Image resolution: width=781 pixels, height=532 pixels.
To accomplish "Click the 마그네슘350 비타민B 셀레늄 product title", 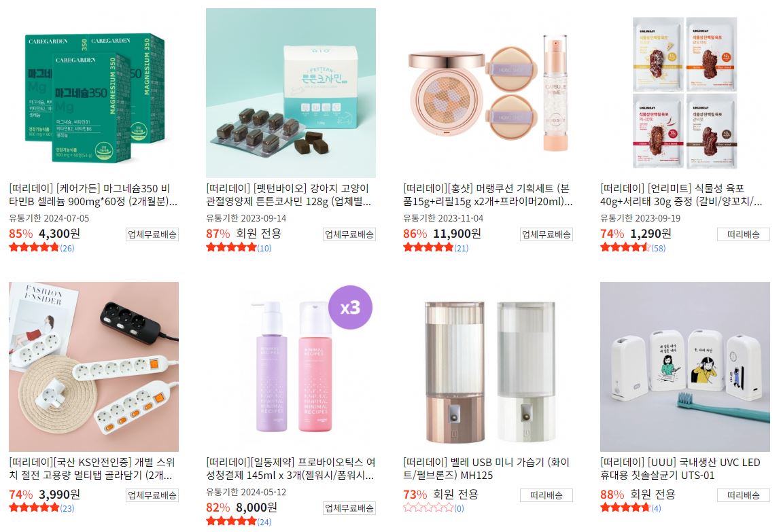I will click(x=93, y=195).
